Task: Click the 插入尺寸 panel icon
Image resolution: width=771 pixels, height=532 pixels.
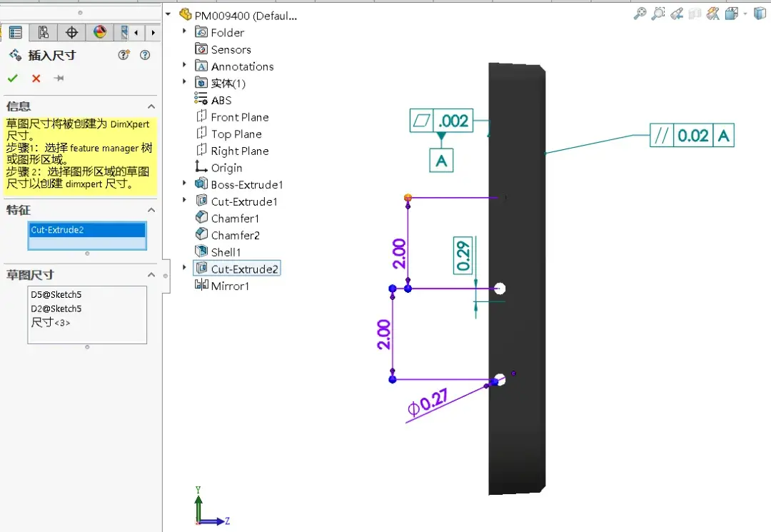Action: [x=14, y=55]
